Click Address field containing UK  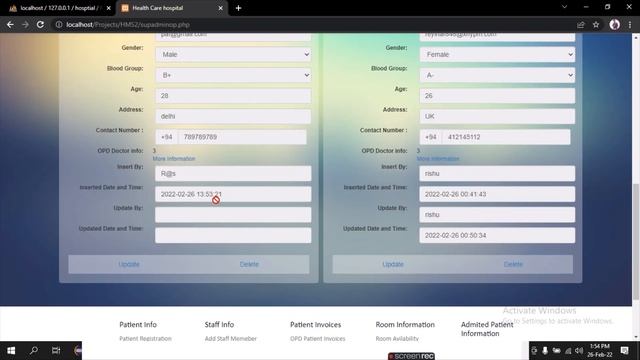[497, 116]
